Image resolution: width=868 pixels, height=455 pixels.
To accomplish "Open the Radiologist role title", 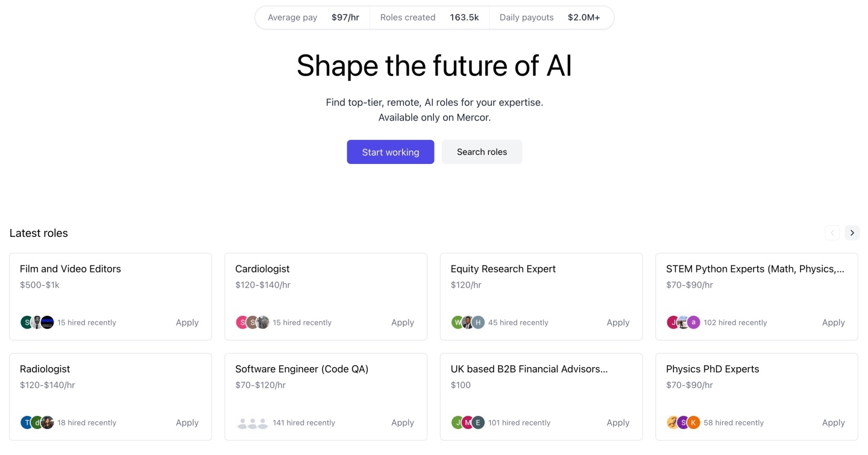I will (45, 369).
